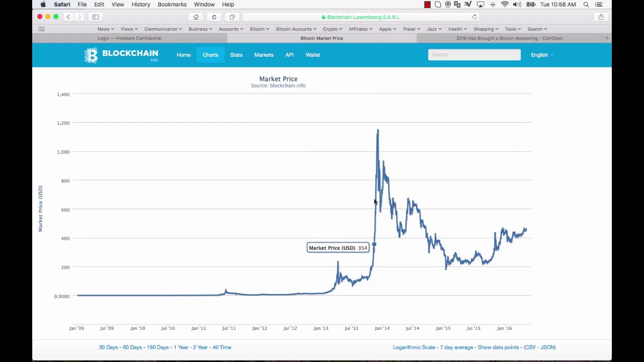Click the highlighted 354 data point
The height and width of the screenshot is (362, 644).
tap(374, 245)
